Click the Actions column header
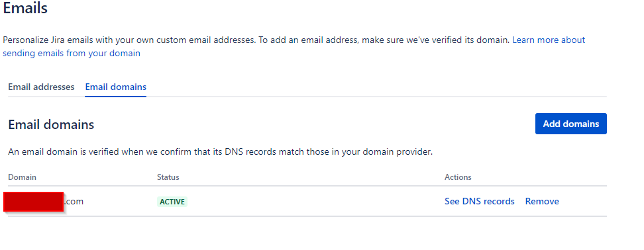Image resolution: width=644 pixels, height=250 pixels. 458,177
